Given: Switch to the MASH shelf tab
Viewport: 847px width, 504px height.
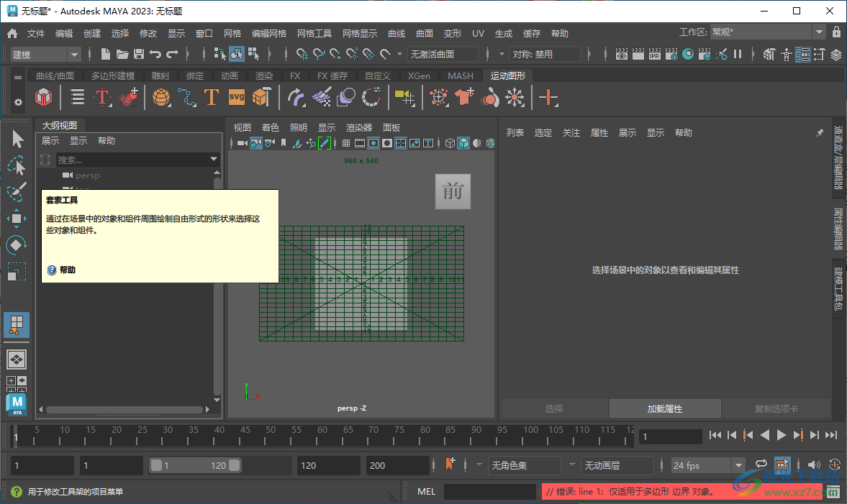Looking at the screenshot, I should tap(461, 76).
